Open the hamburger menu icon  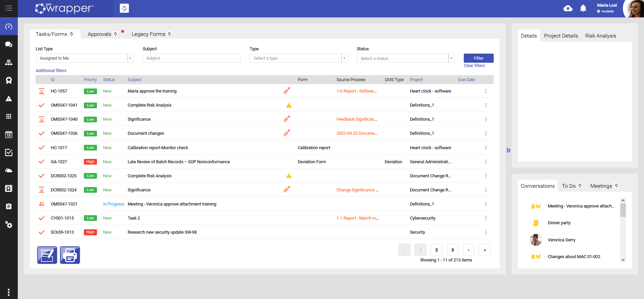pyautogui.click(x=9, y=8)
